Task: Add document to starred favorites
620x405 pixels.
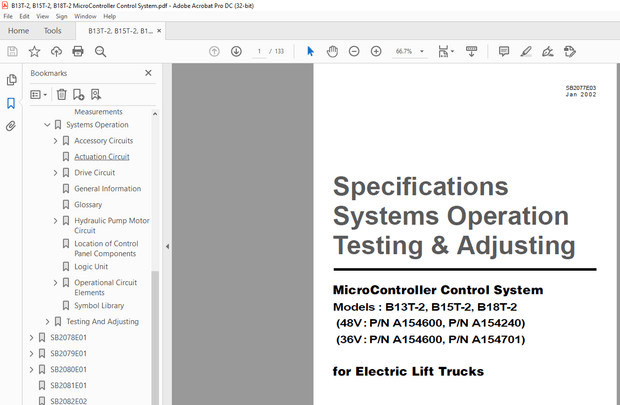Action: click(34, 51)
